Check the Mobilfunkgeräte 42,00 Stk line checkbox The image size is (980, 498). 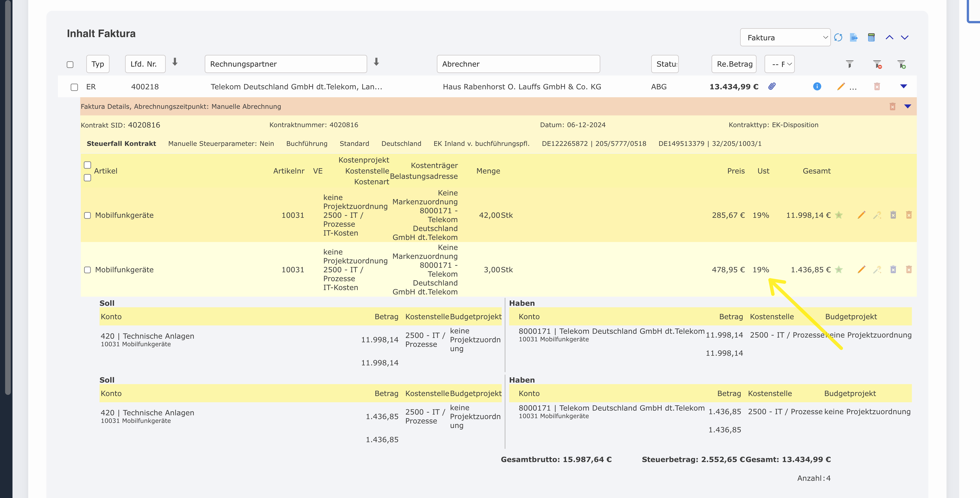click(x=87, y=215)
